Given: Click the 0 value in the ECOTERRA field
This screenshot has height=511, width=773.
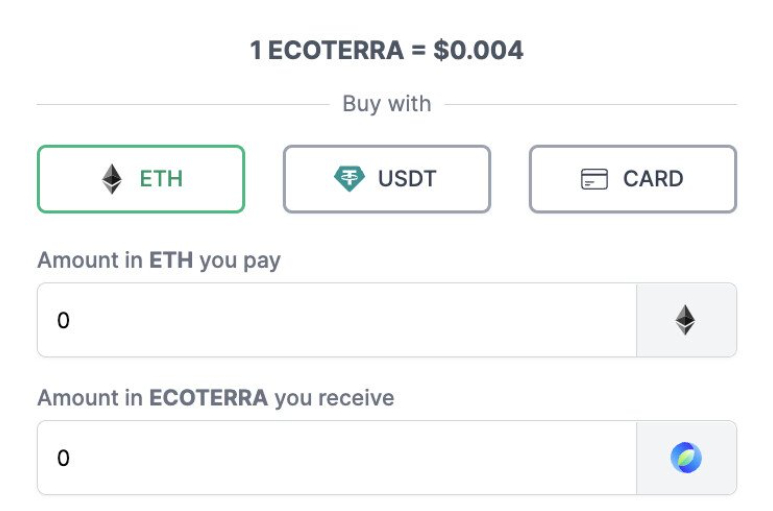Looking at the screenshot, I should click(63, 458).
